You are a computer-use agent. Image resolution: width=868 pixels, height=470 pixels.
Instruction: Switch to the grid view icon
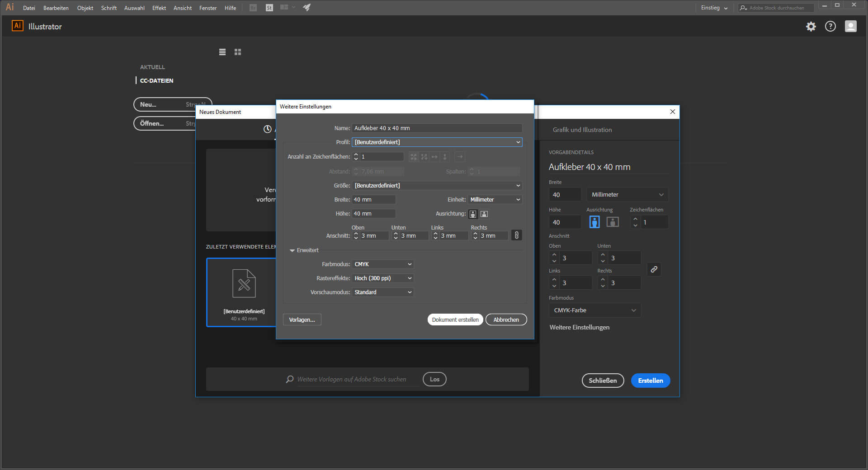click(x=238, y=52)
